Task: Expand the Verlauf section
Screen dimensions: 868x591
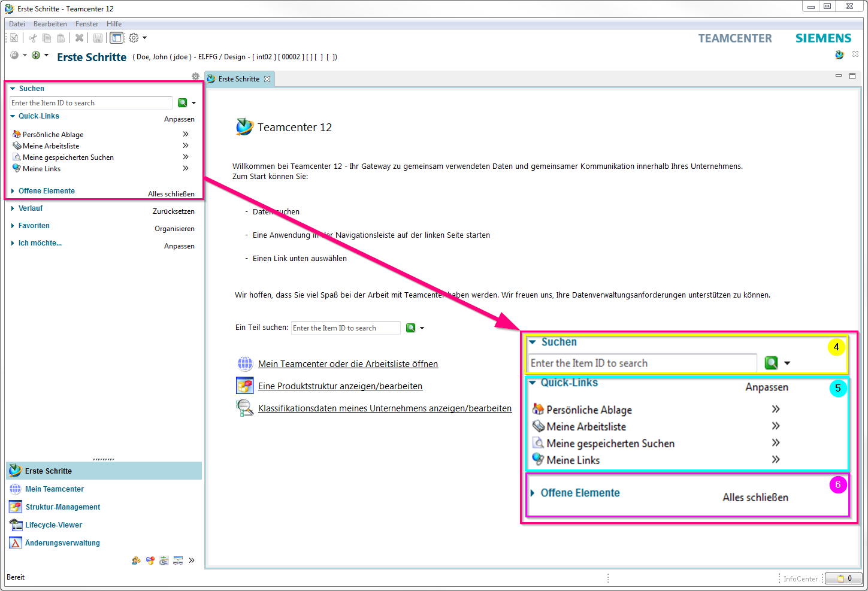Action: pyautogui.click(x=30, y=208)
